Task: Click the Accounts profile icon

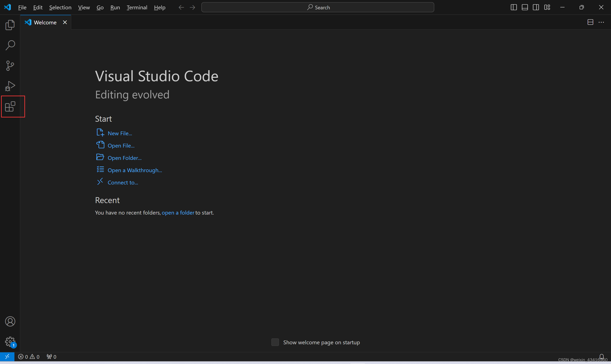Action: [x=10, y=321]
